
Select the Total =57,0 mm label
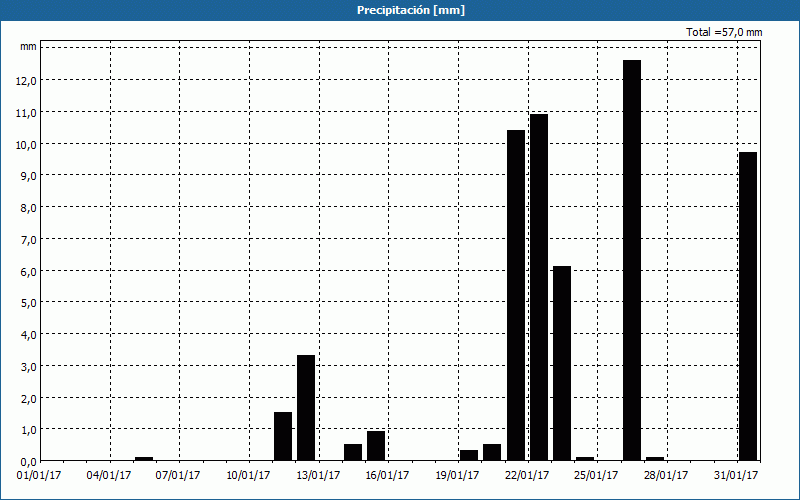click(x=724, y=32)
